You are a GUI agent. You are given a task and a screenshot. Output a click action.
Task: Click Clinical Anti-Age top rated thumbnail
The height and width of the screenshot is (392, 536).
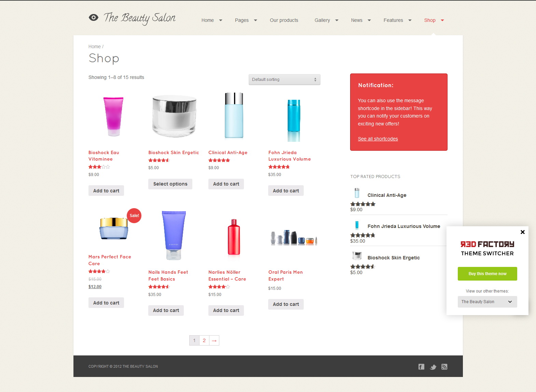point(357,193)
